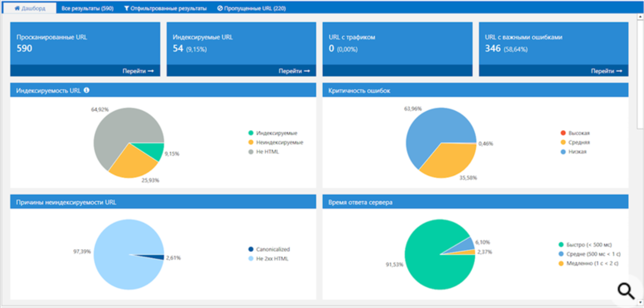Toggle Не HTML legend item
The width and height of the screenshot is (644, 308).
pos(264,151)
